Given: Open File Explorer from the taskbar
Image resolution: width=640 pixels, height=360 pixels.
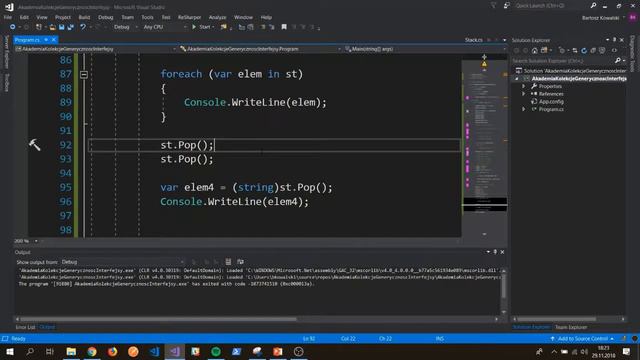Looking at the screenshot, I should [x=71, y=351].
